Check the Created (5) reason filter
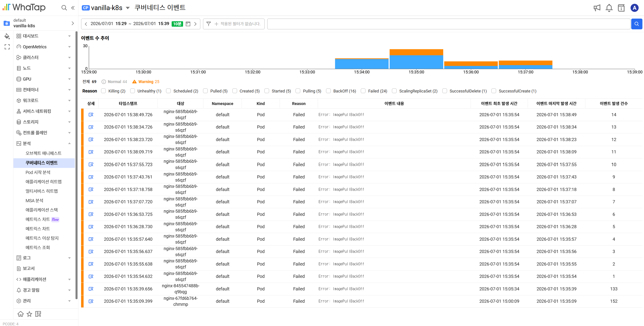The width and height of the screenshot is (644, 326). pyautogui.click(x=235, y=91)
